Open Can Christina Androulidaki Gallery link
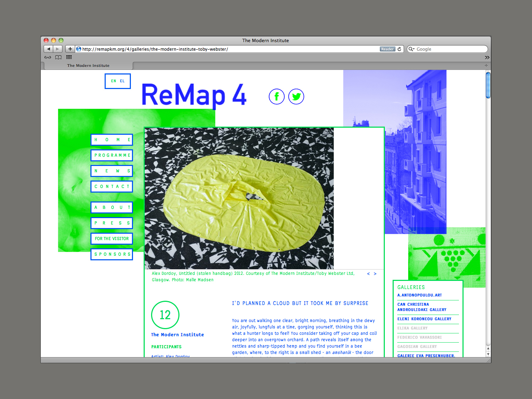532x399 pixels. pos(422,307)
